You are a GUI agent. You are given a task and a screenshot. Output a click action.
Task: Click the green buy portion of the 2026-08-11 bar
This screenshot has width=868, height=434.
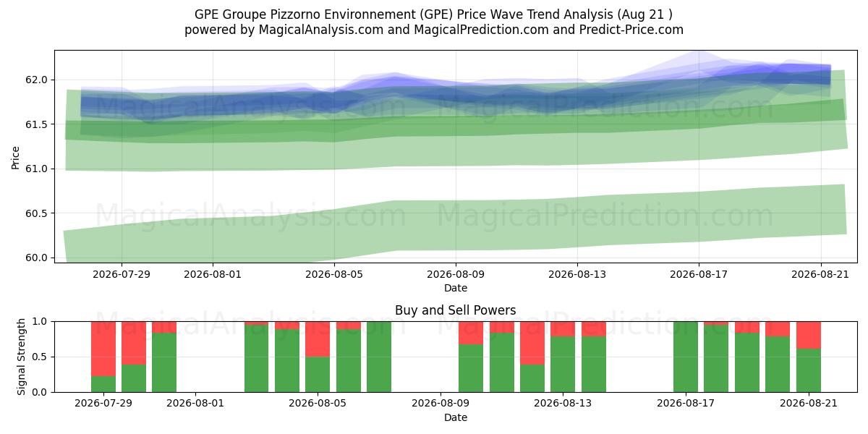click(x=502, y=362)
